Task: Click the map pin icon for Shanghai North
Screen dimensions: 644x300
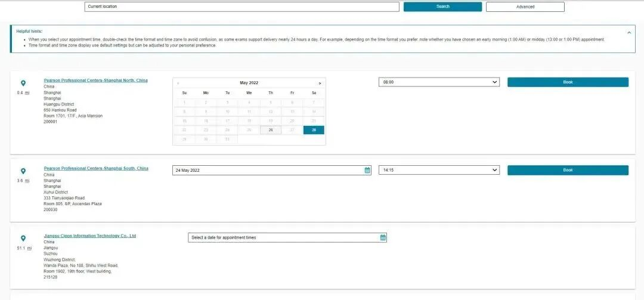Action: (23, 83)
